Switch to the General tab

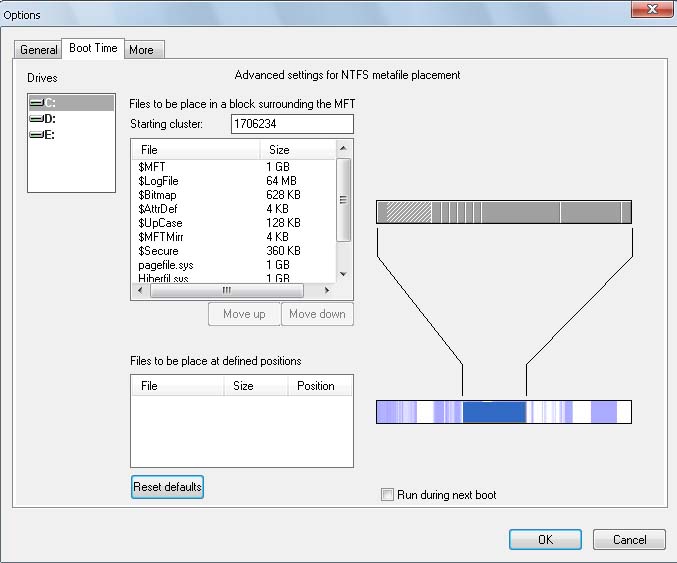point(38,50)
